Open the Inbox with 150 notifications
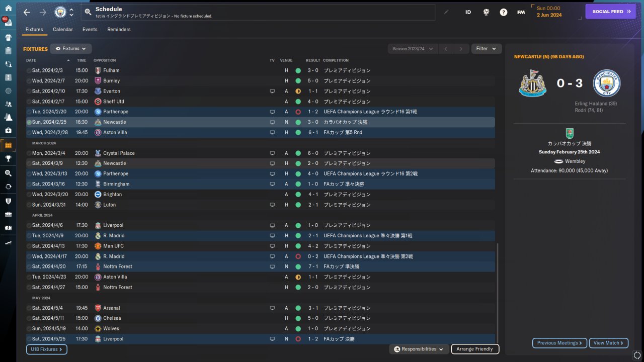 pyautogui.click(x=8, y=23)
